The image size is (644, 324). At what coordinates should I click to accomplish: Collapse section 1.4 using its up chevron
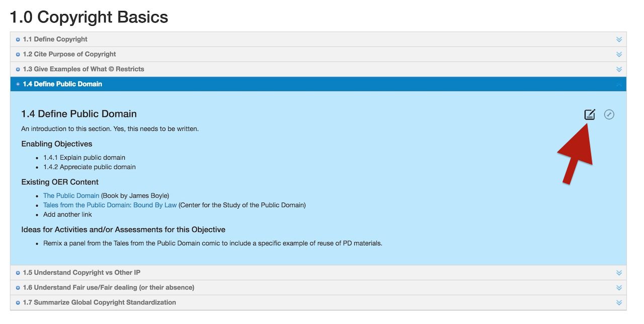tap(619, 84)
